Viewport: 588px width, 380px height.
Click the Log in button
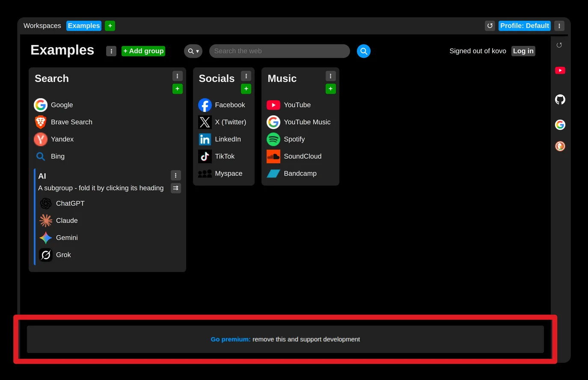pyautogui.click(x=523, y=51)
